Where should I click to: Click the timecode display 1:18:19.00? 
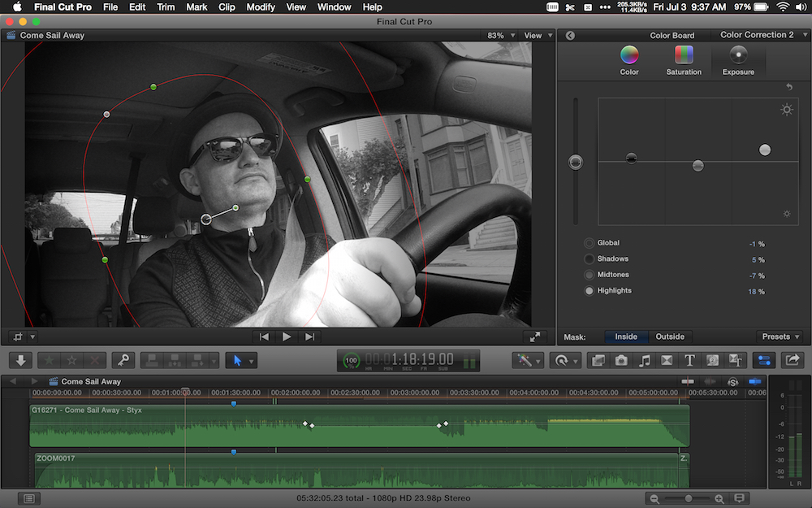(x=409, y=359)
